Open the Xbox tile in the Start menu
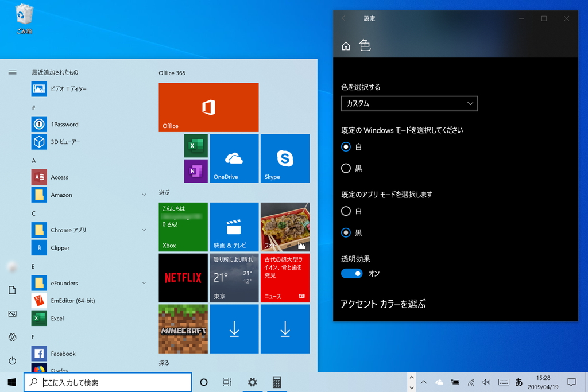Screen dimensions: 588x392 183,227
